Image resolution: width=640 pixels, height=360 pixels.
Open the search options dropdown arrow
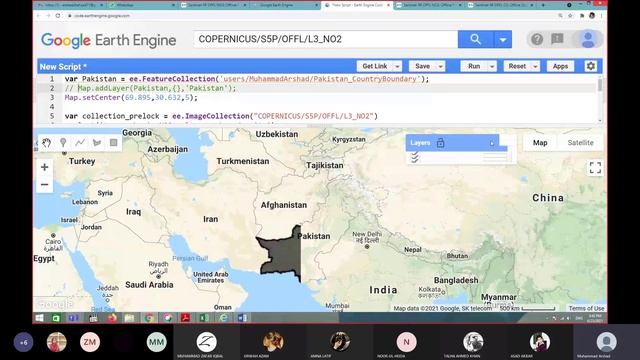pos(503,39)
